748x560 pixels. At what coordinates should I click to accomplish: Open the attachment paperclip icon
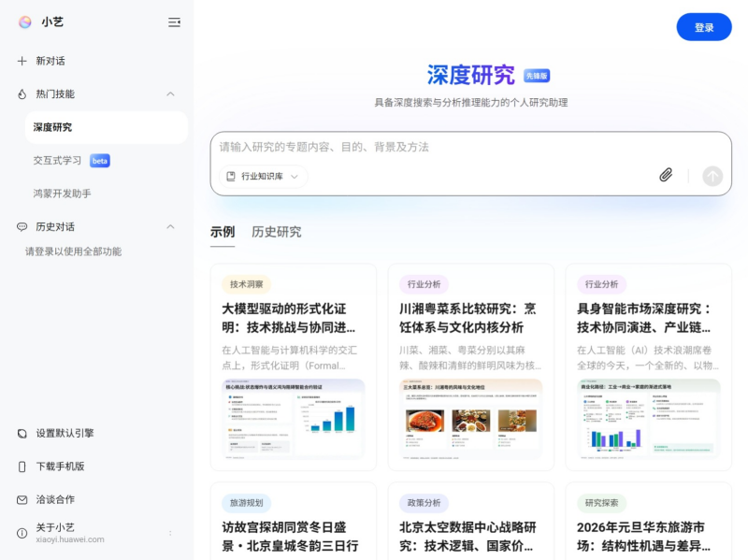pyautogui.click(x=666, y=176)
